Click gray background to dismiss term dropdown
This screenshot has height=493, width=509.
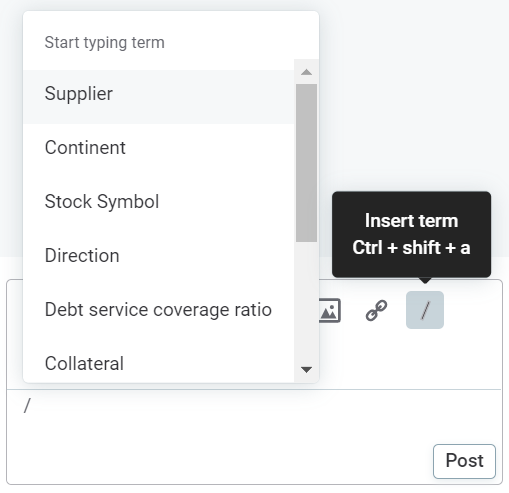tap(413, 100)
